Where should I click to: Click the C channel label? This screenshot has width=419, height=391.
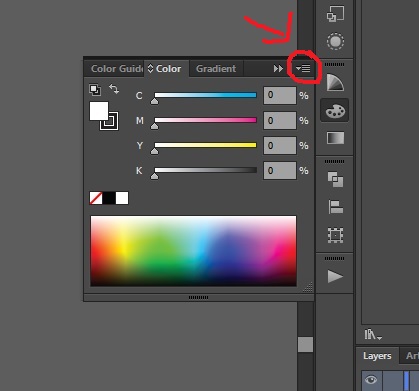[139, 96]
